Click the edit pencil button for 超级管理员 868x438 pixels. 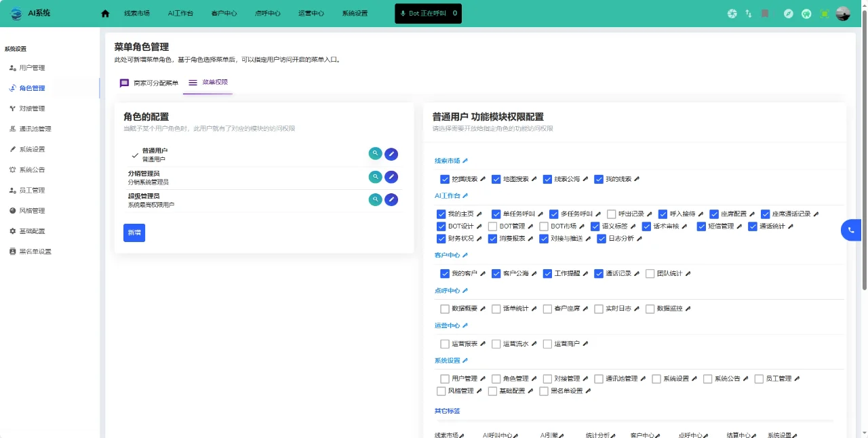391,199
